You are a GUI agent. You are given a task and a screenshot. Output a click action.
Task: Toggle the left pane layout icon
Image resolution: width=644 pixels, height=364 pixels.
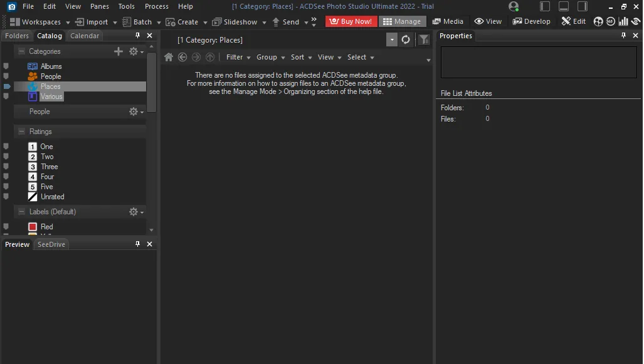coord(544,6)
